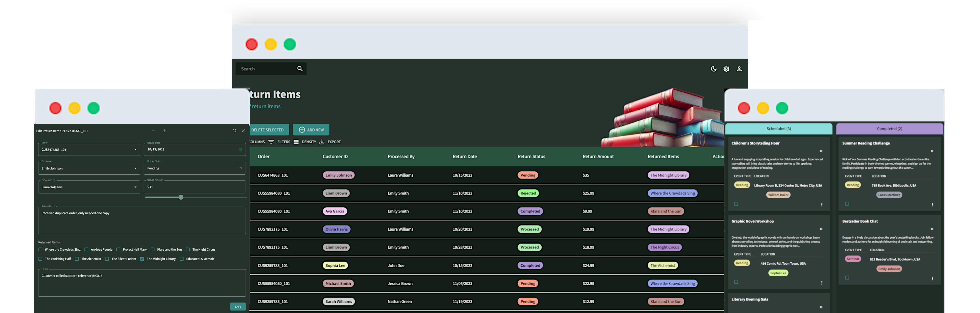The image size is (980, 313).
Task: Open the Order dropdown CUS6474863_101
Action: click(x=89, y=150)
